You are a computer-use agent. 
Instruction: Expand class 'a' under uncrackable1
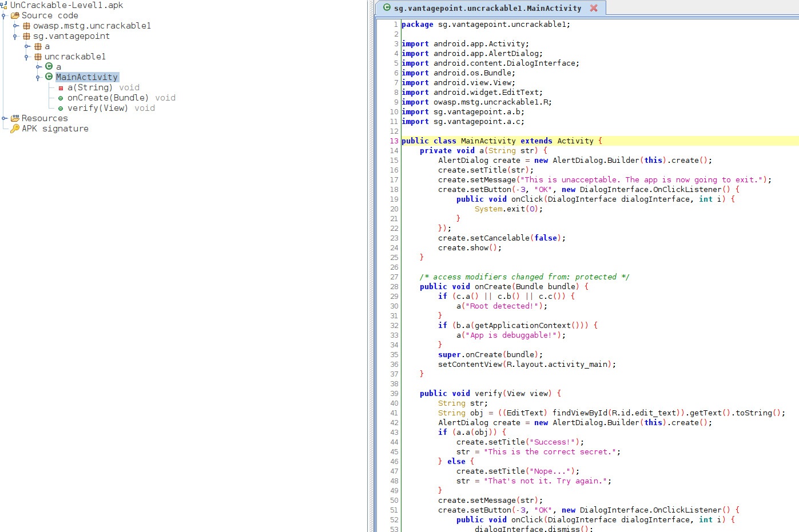[38, 67]
